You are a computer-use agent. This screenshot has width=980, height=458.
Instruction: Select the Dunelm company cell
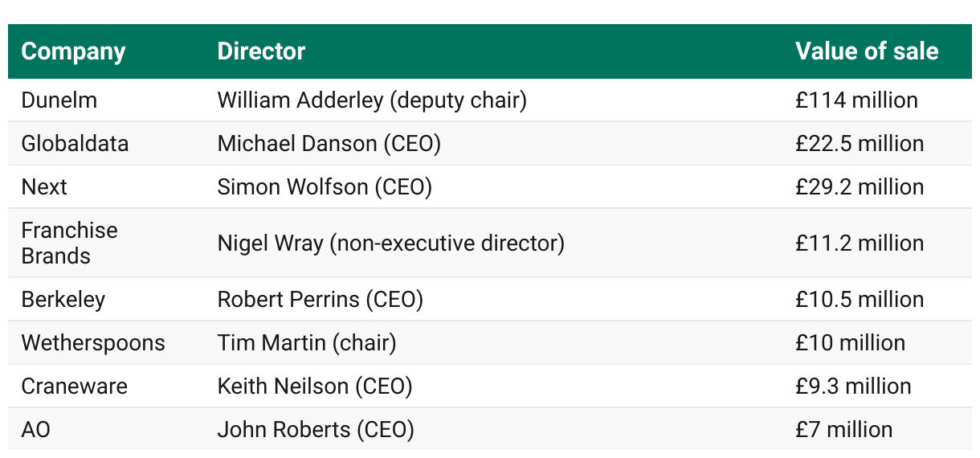59,100
